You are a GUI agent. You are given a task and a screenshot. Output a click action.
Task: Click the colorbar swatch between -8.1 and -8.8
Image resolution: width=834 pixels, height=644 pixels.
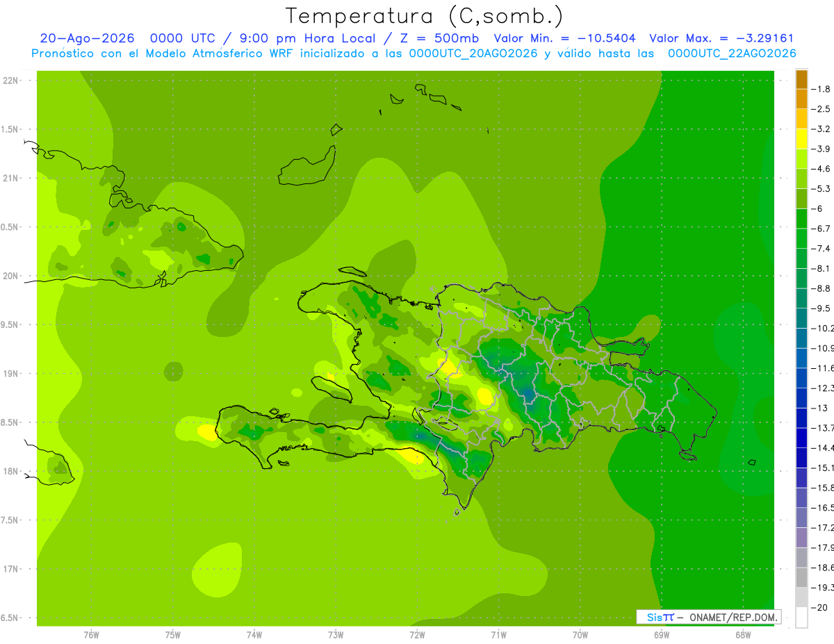(801, 279)
